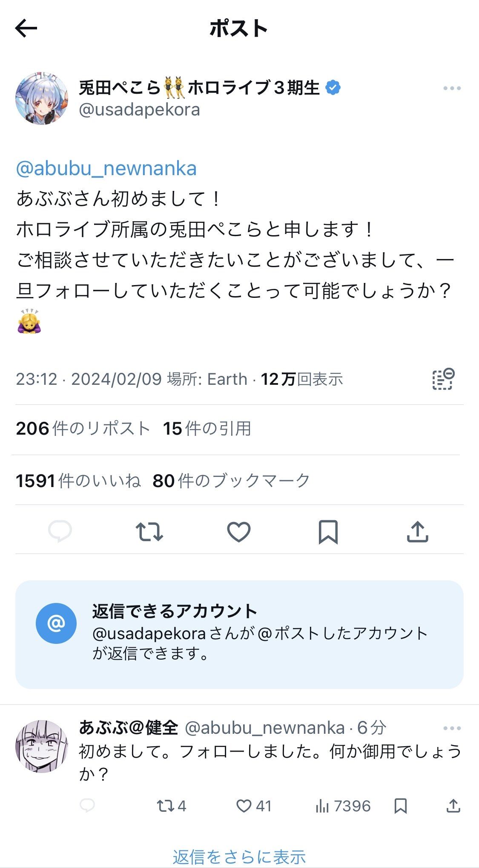
Task: Like abubu's reply with 41 likes
Action: 253,806
